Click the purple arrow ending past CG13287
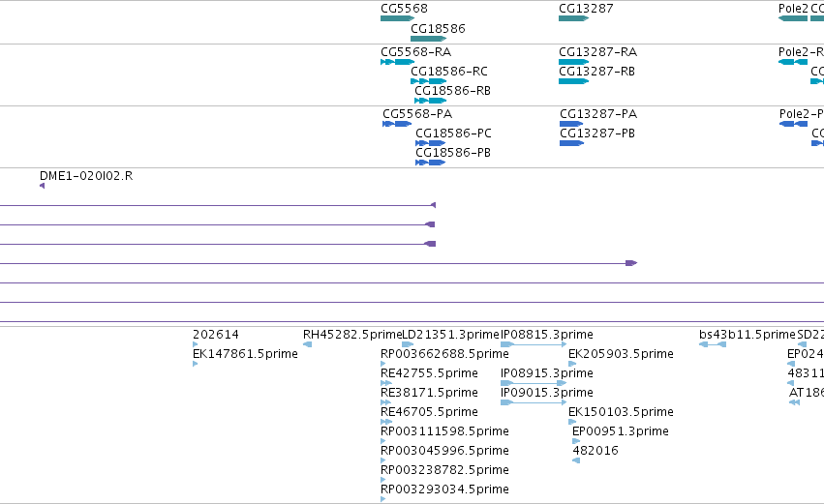824x504 pixels. click(631, 263)
